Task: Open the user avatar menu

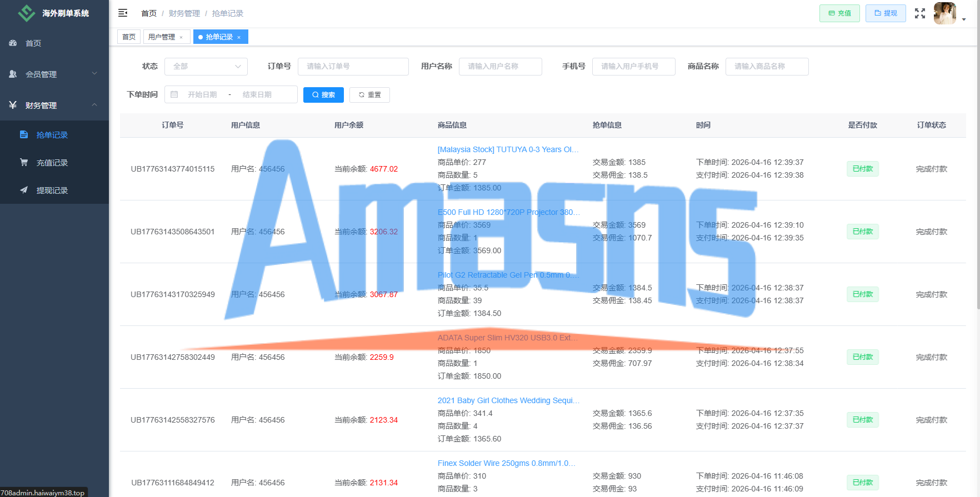Action: [944, 13]
